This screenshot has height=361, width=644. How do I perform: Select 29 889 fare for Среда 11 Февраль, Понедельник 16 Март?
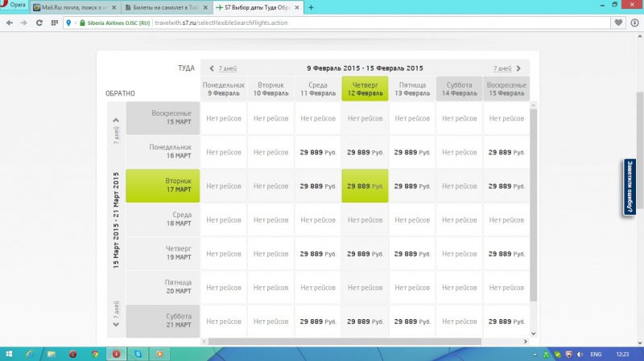click(317, 152)
